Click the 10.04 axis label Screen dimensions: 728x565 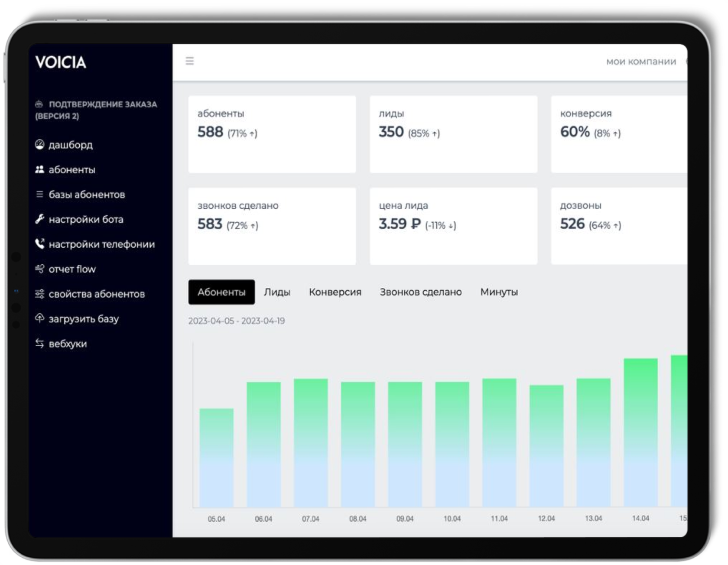pos(452,519)
